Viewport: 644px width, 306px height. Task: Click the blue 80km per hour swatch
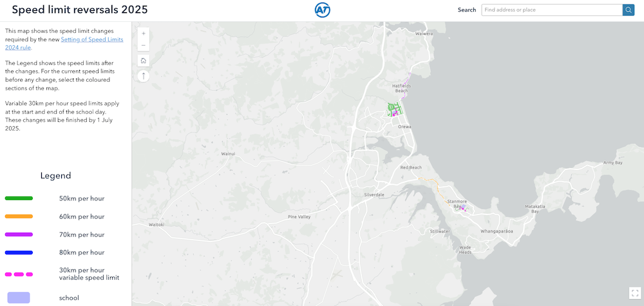(19, 253)
